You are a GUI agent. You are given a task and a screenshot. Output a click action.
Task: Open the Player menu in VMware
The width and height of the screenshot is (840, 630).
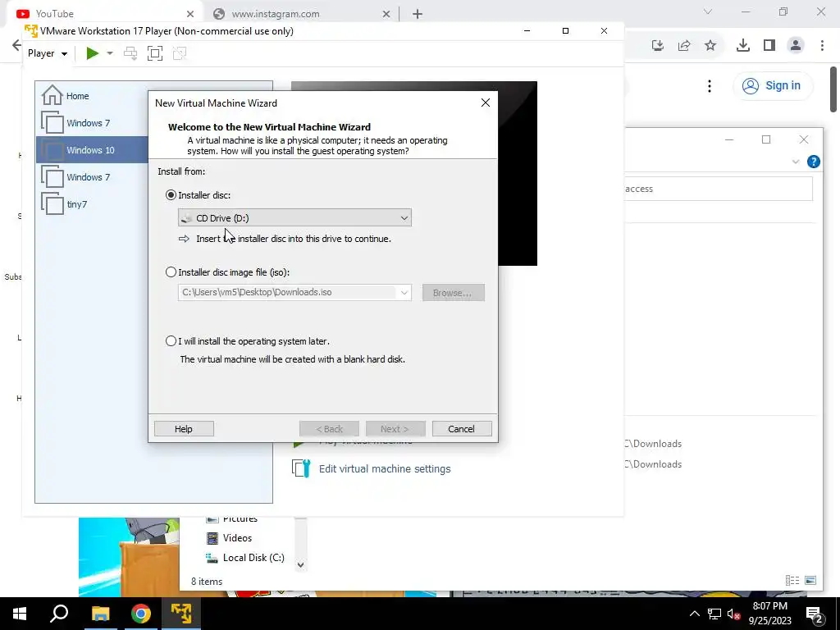47,53
